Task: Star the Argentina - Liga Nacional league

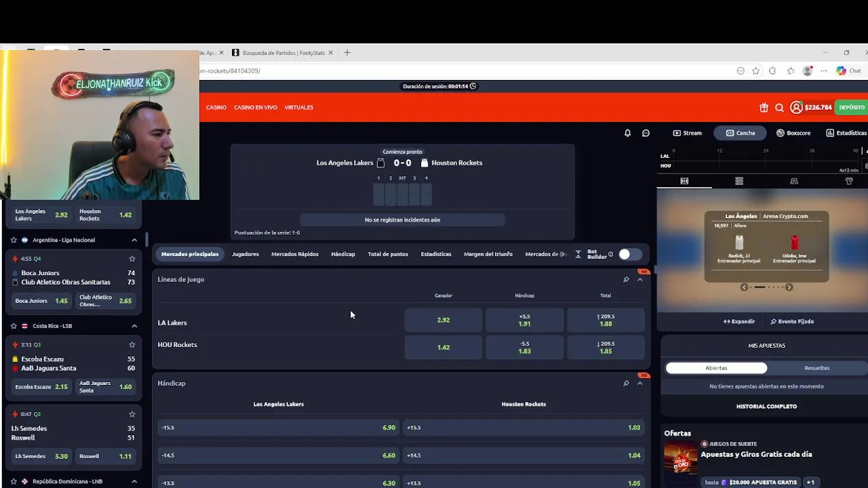Action: click(x=14, y=240)
